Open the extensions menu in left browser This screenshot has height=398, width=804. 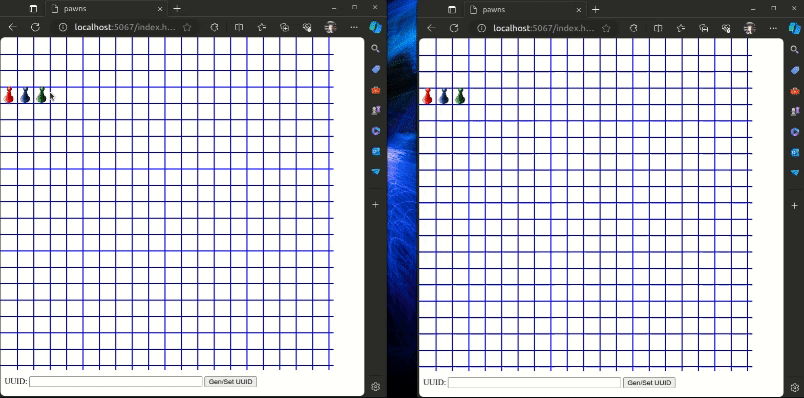215,27
